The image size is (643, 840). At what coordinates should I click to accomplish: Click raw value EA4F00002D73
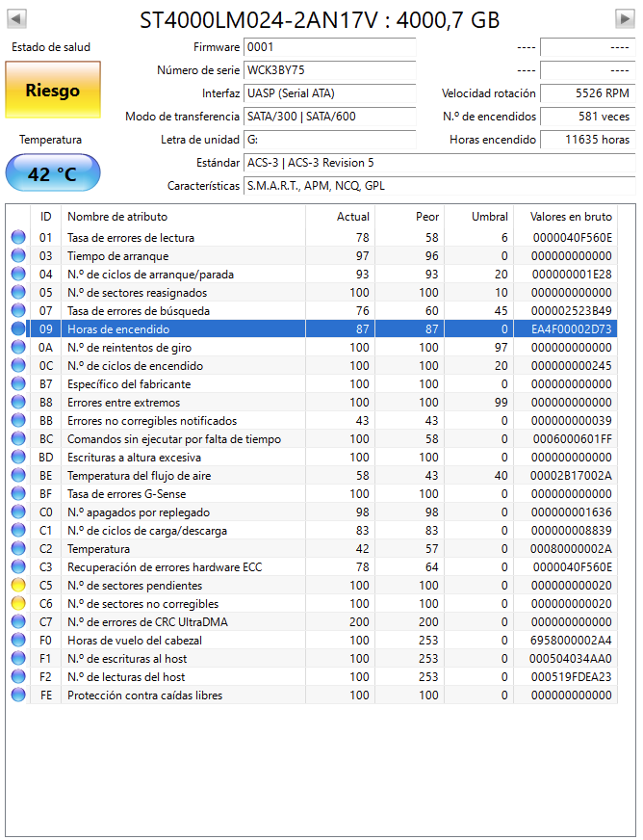[571, 328]
